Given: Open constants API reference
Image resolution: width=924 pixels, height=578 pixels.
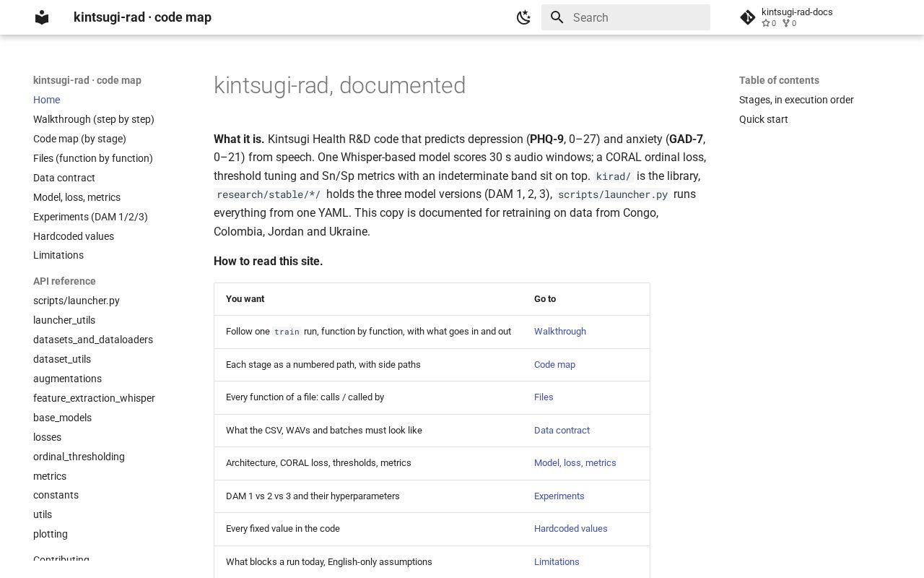Looking at the screenshot, I should click(x=56, y=495).
